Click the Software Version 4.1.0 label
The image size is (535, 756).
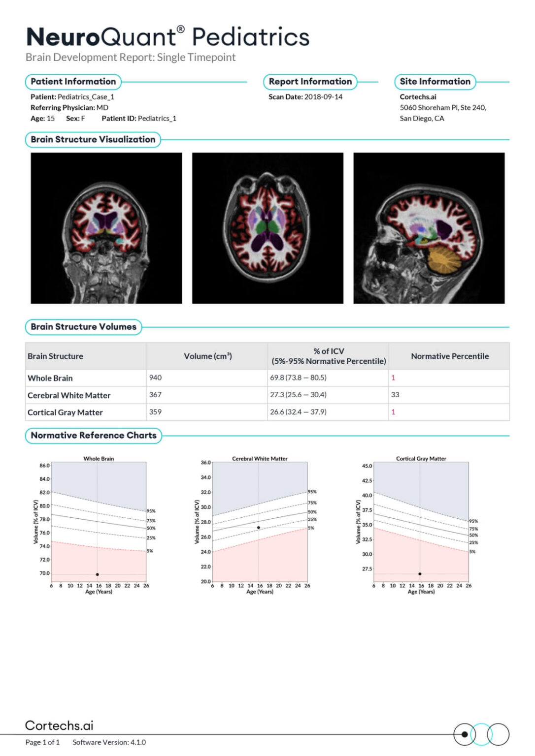coord(109,742)
